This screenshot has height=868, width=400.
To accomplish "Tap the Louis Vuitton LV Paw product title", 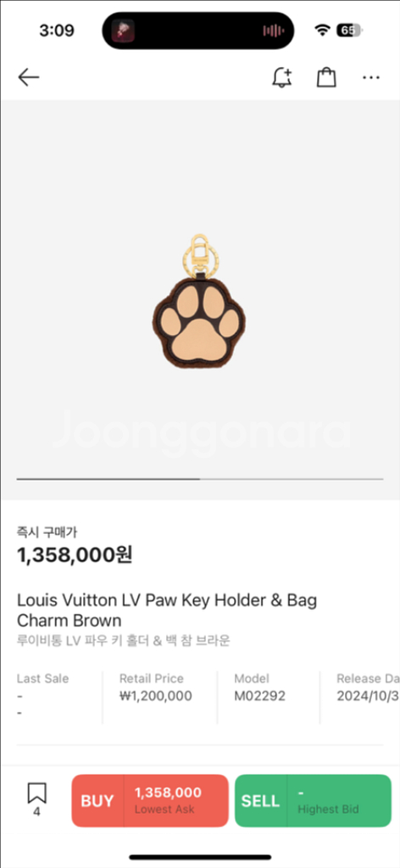I will (167, 609).
